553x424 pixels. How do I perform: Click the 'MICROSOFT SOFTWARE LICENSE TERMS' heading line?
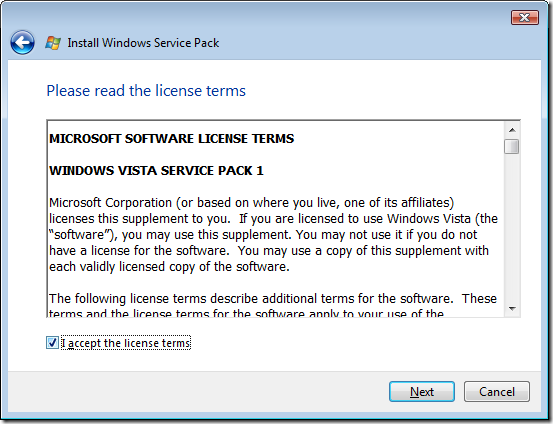[x=171, y=139]
